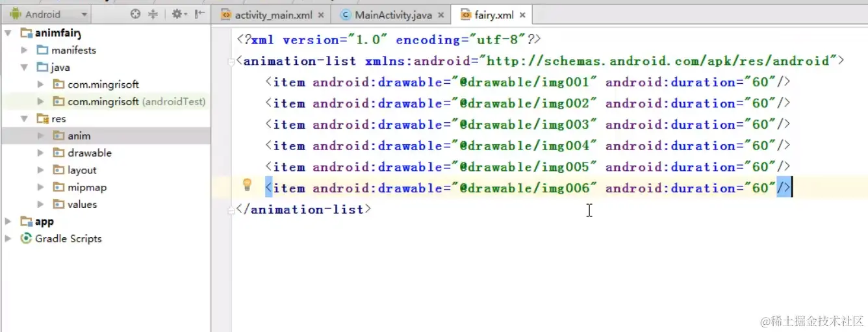Click the activity_main.xml file icon in tab
The width and height of the screenshot is (868, 332).
(x=226, y=14)
